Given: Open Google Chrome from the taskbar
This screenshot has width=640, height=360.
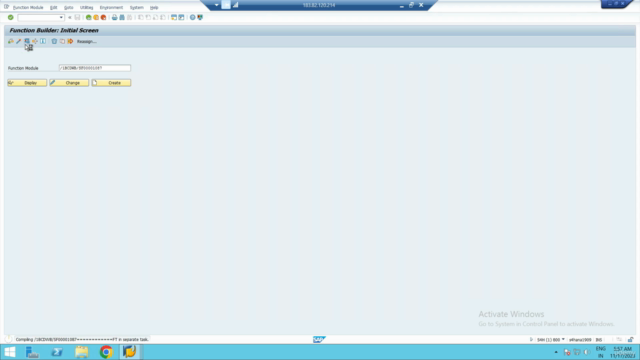Looking at the screenshot, I should coord(106,352).
